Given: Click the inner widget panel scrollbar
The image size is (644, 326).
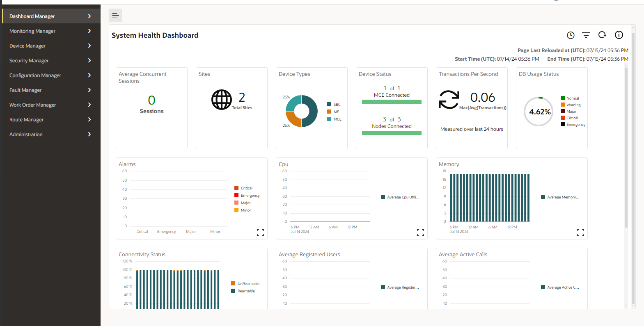Looking at the screenshot, I should tap(626, 148).
